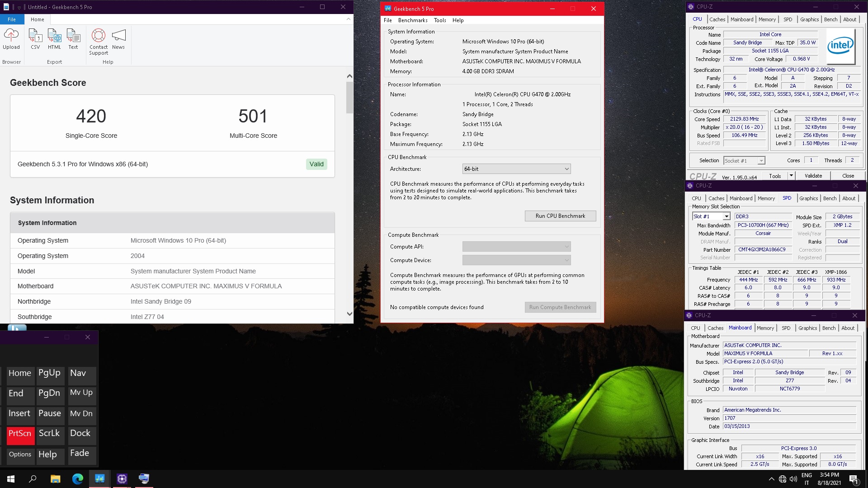Click the network globe icon in tray

pyautogui.click(x=783, y=479)
